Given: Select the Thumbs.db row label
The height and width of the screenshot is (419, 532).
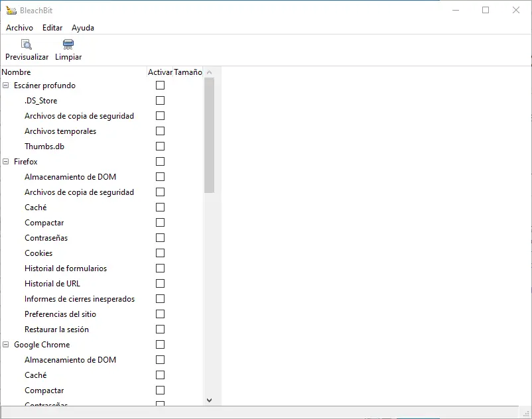Looking at the screenshot, I should coord(44,147).
